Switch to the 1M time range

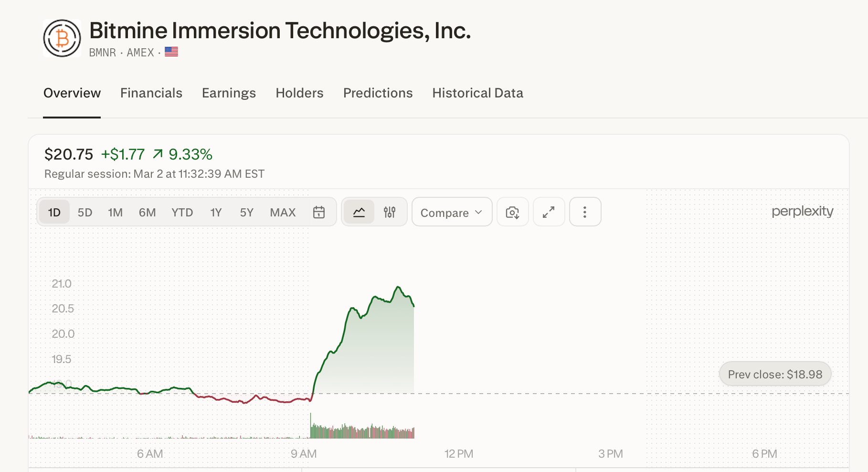coord(115,212)
